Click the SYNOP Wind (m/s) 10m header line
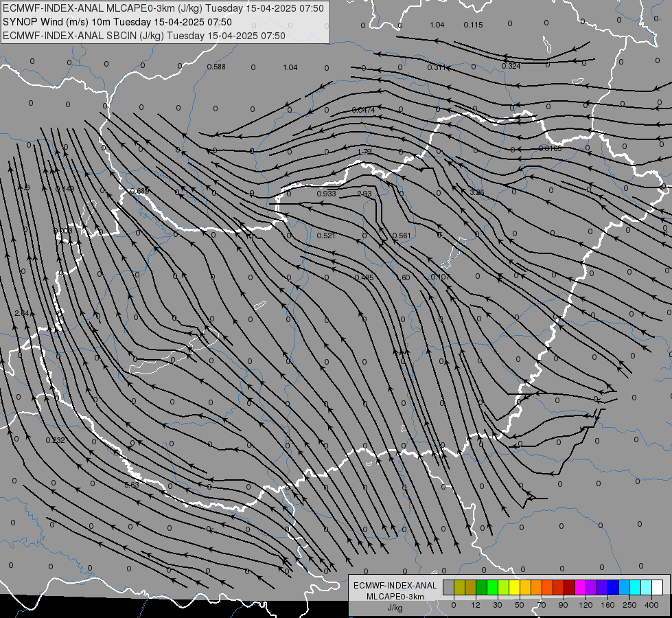 tap(117, 22)
